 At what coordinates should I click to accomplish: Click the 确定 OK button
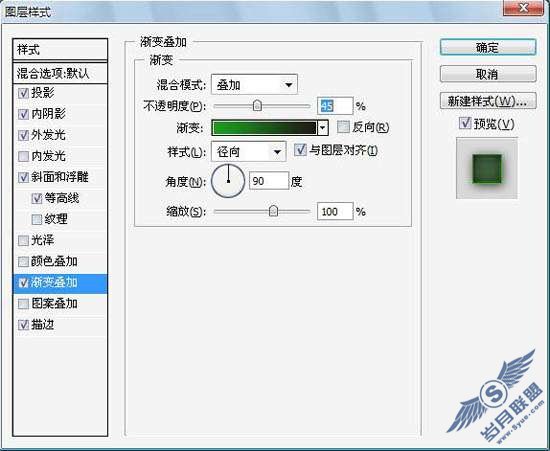488,47
